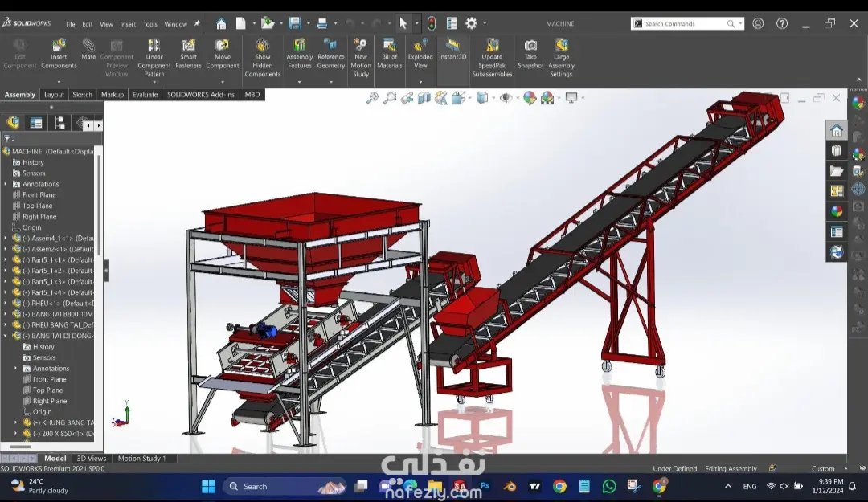Open the Apply Scene icon

click(547, 98)
